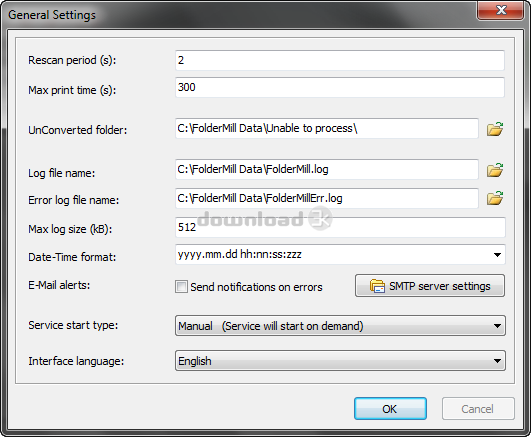
Task: Focus the Rescan period input field
Action: pos(340,60)
